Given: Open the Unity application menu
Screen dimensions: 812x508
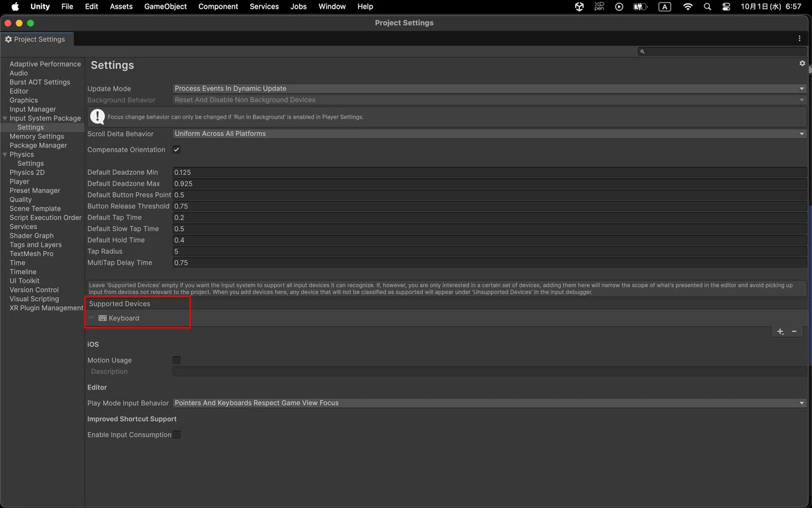Looking at the screenshot, I should 40,7.
